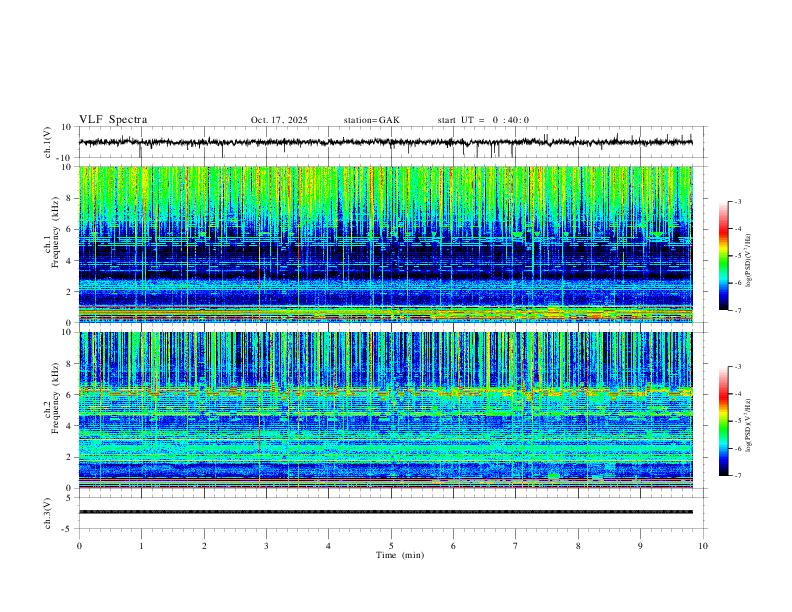Click inside the ch.2 spectrogram panel
Viewport: 792px width, 612px height.
385,410
